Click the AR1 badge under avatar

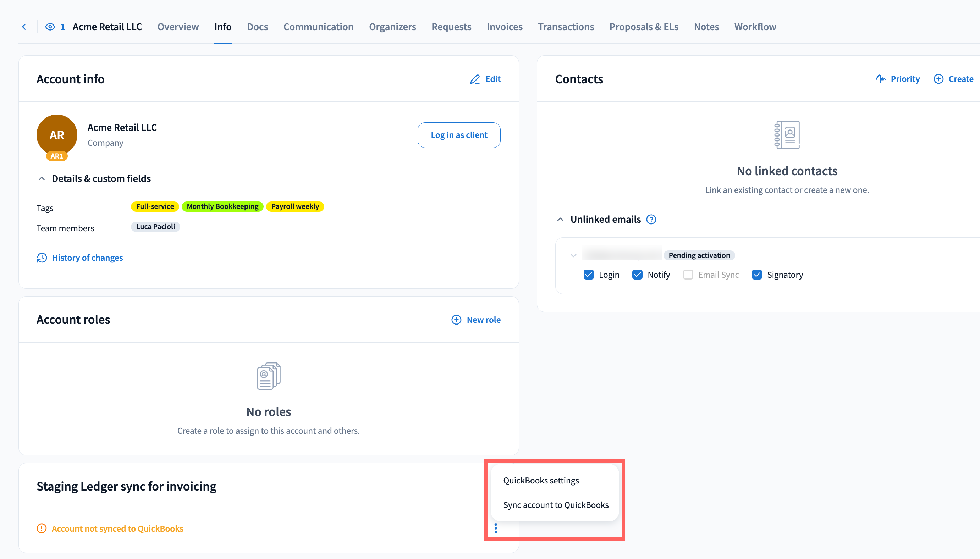(57, 156)
